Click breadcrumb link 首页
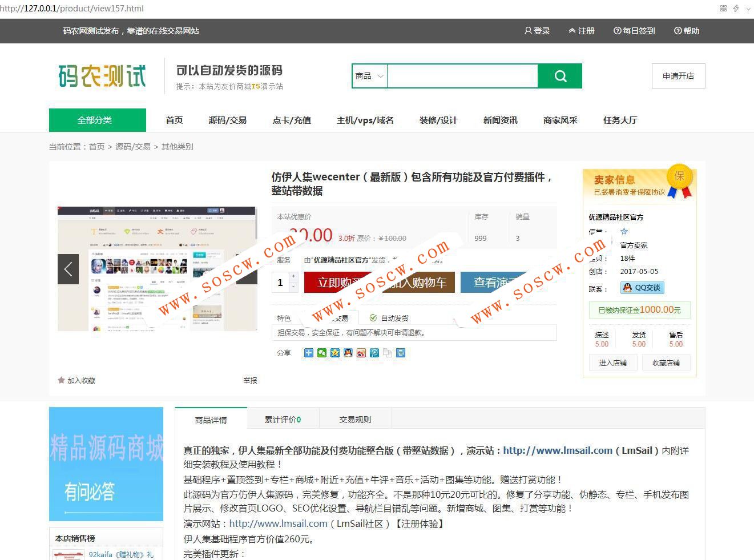 tap(96, 147)
